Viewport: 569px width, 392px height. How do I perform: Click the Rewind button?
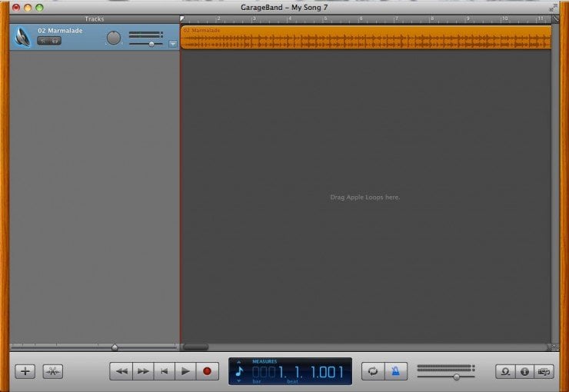(x=121, y=371)
